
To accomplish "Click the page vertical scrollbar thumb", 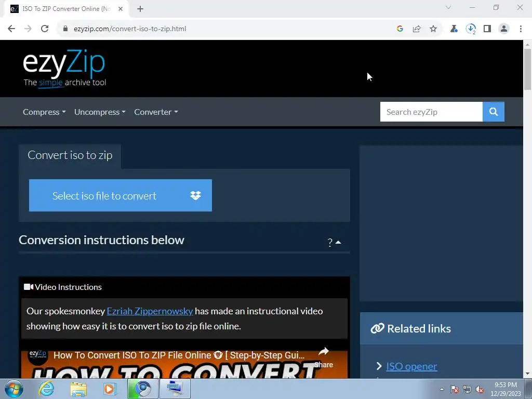I will click(527, 70).
